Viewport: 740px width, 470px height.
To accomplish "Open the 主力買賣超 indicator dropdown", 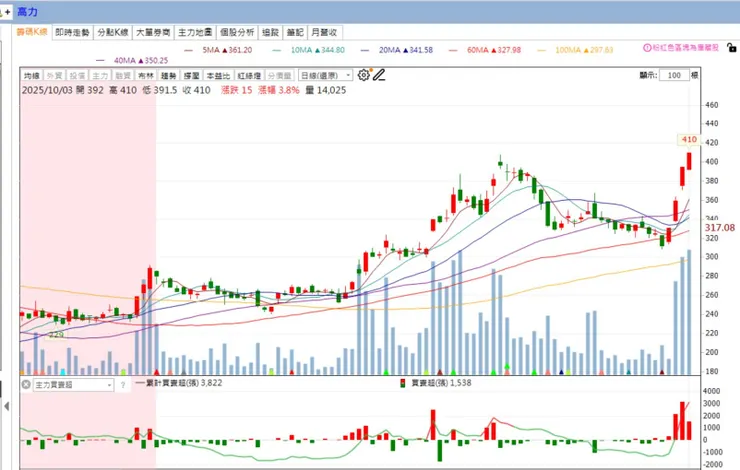I will [x=73, y=385].
